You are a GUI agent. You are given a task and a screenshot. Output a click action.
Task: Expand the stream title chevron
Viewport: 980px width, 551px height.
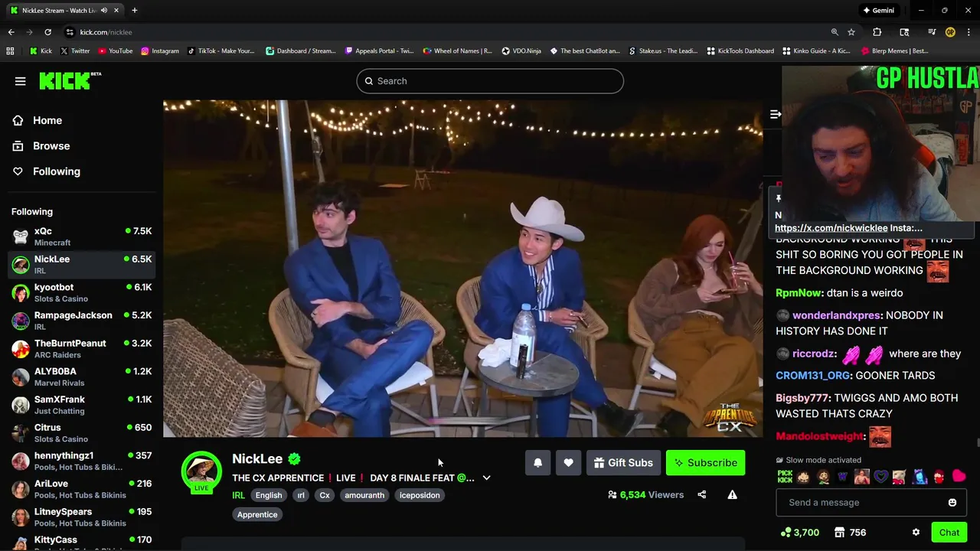click(486, 478)
